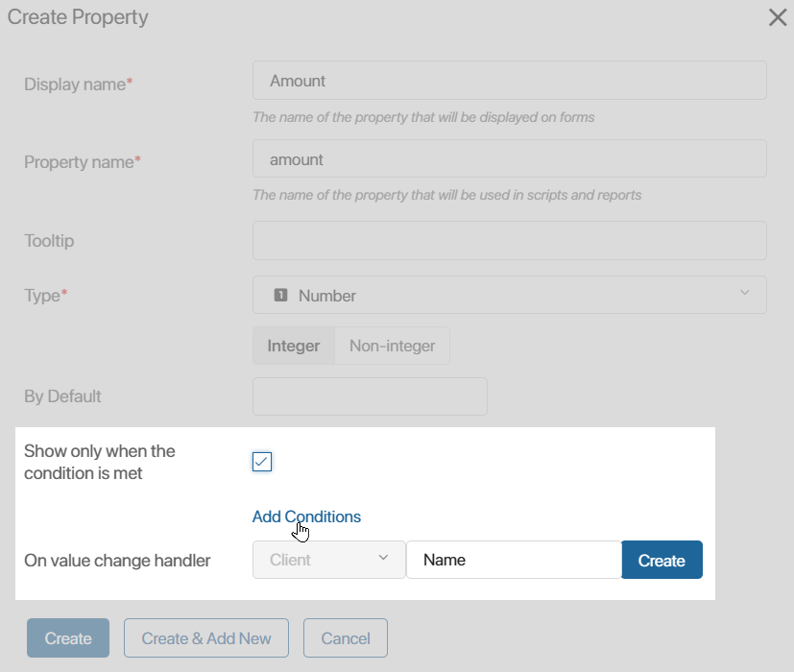Screen dimensions: 794x672
Task: Focus the Display name field
Action: 510,81
